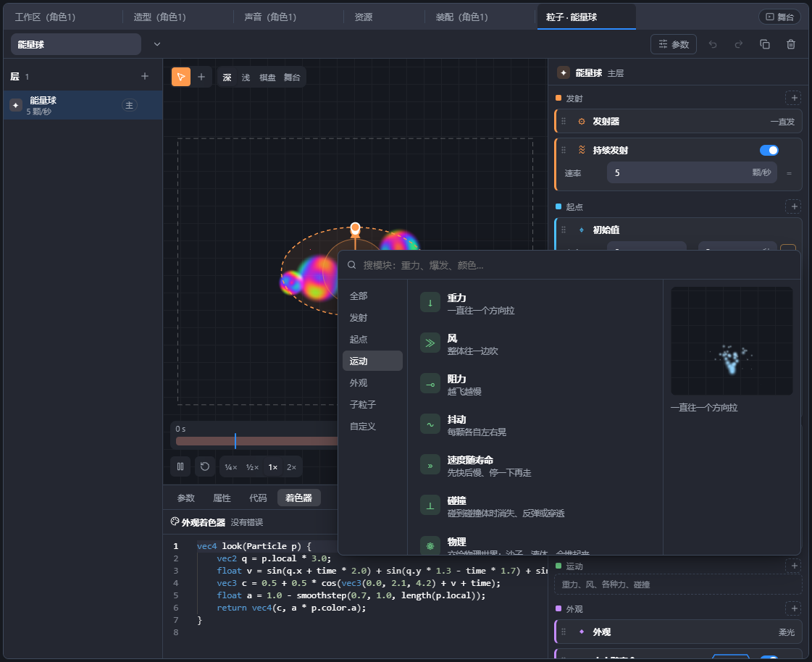Click the redo arrow icon

pos(739,45)
